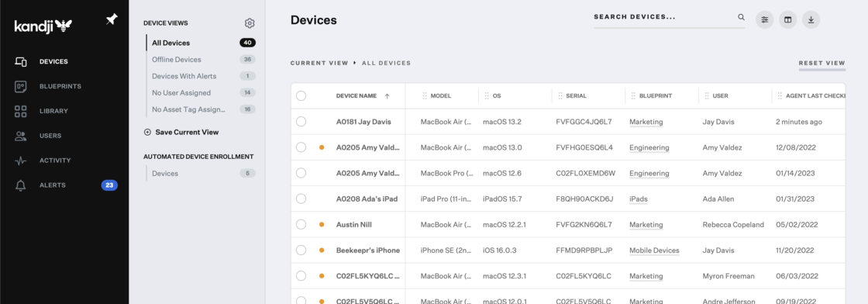Screen dimensions: 868x304
Task: Select the Beekeepr's iPhone checkbox
Action: tap(301, 250)
